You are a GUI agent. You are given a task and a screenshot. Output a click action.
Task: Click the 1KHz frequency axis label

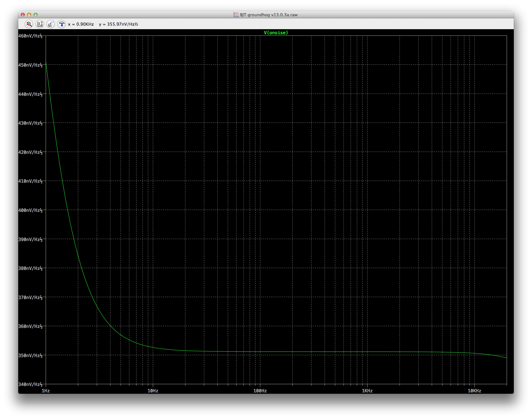tap(367, 391)
